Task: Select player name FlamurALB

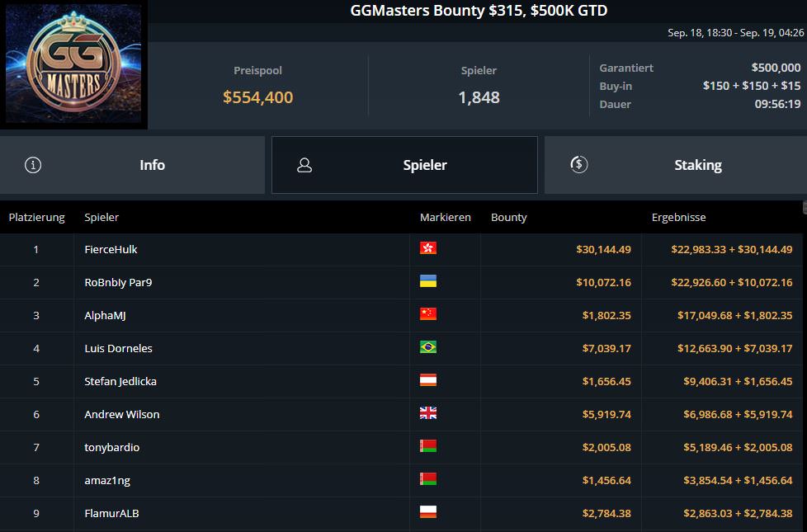Action: tap(111, 513)
